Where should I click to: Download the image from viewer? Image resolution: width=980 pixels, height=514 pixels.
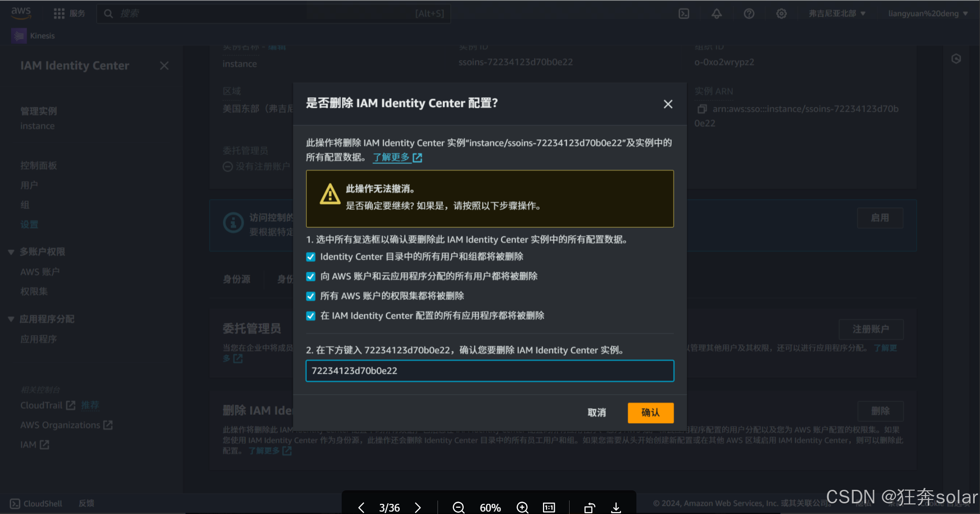pyautogui.click(x=616, y=507)
